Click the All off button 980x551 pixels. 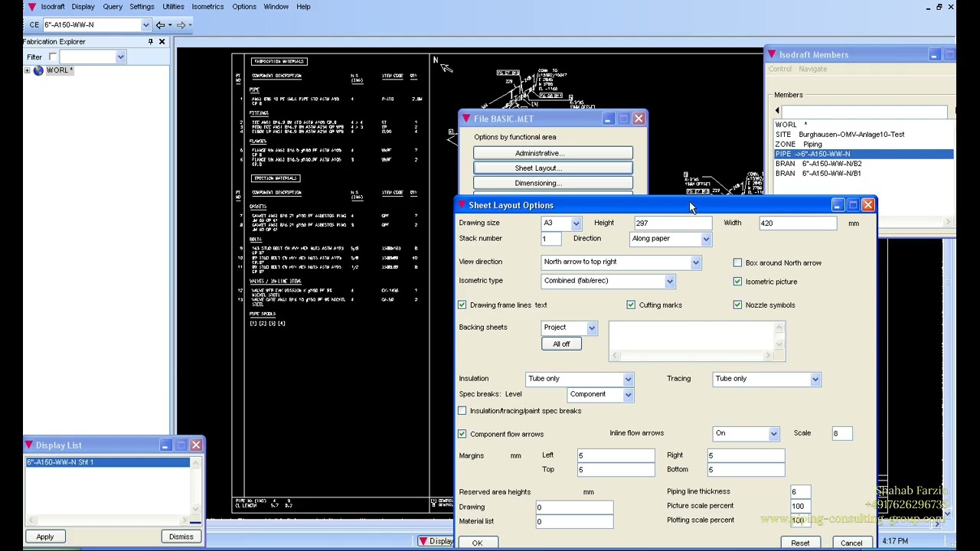click(x=561, y=344)
